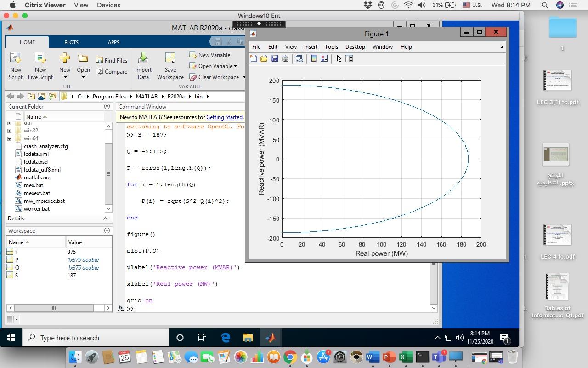Switch to the PLOTS tab
588x368 pixels.
pos(71,42)
